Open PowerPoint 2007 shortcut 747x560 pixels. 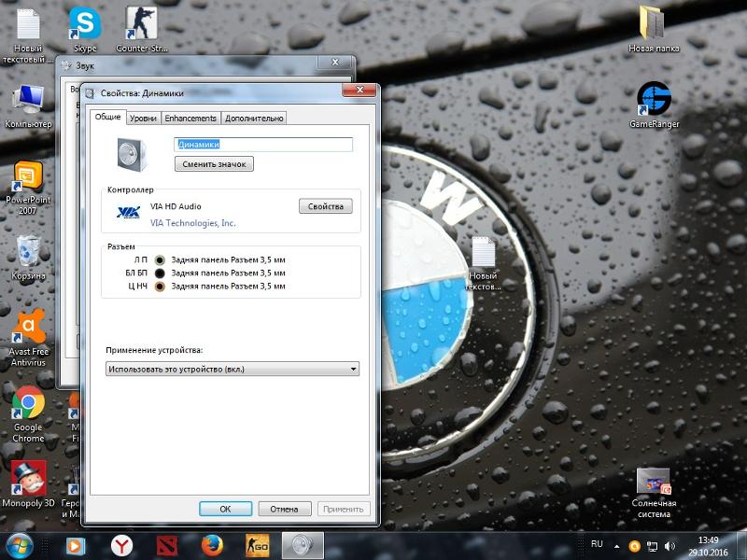[x=28, y=188]
